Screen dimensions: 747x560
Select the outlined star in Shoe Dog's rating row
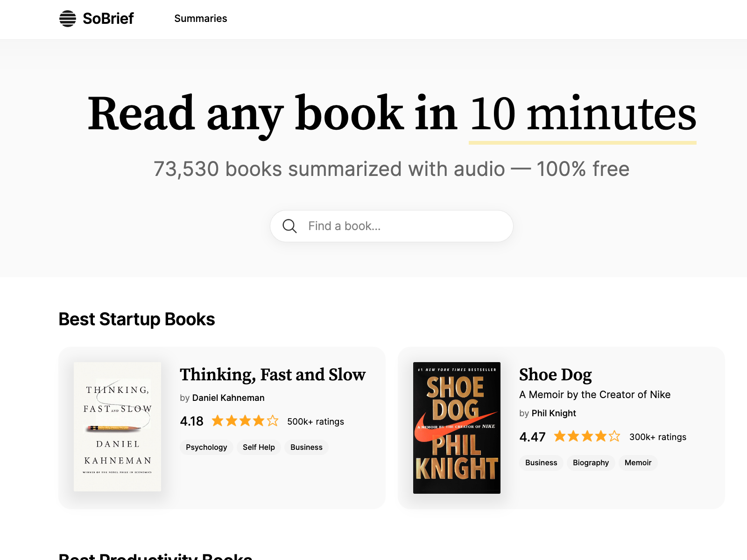pyautogui.click(x=614, y=437)
